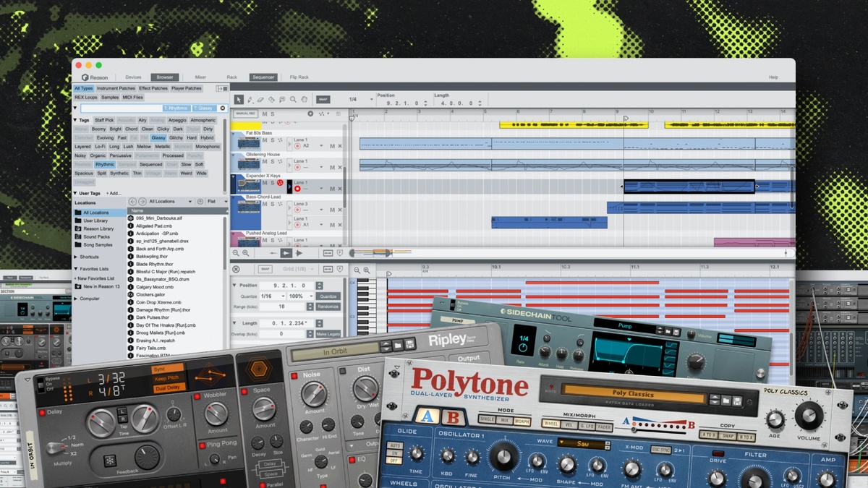Screen dimensions: 868x488
Task: Open the All Locations dropdown
Action: (x=170, y=201)
